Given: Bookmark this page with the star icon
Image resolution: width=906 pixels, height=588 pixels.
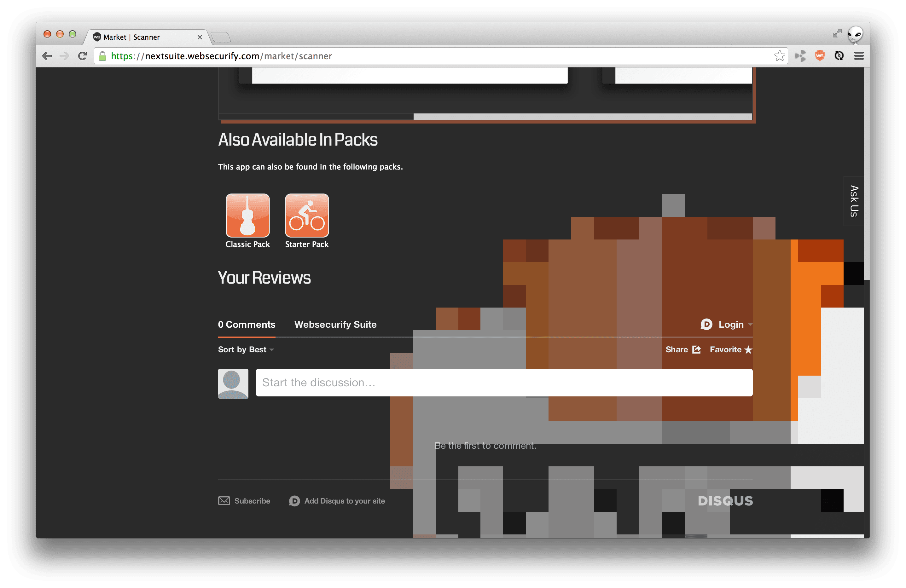Looking at the screenshot, I should (x=779, y=56).
